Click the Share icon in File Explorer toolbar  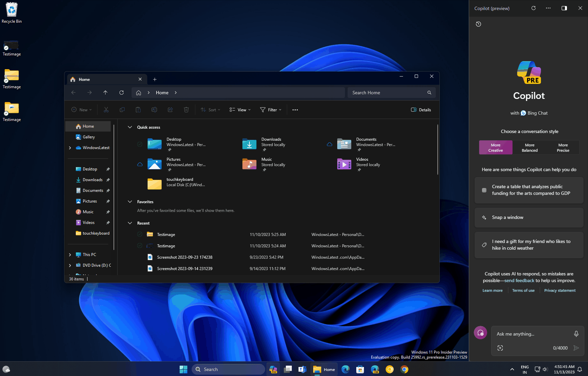[170, 110]
